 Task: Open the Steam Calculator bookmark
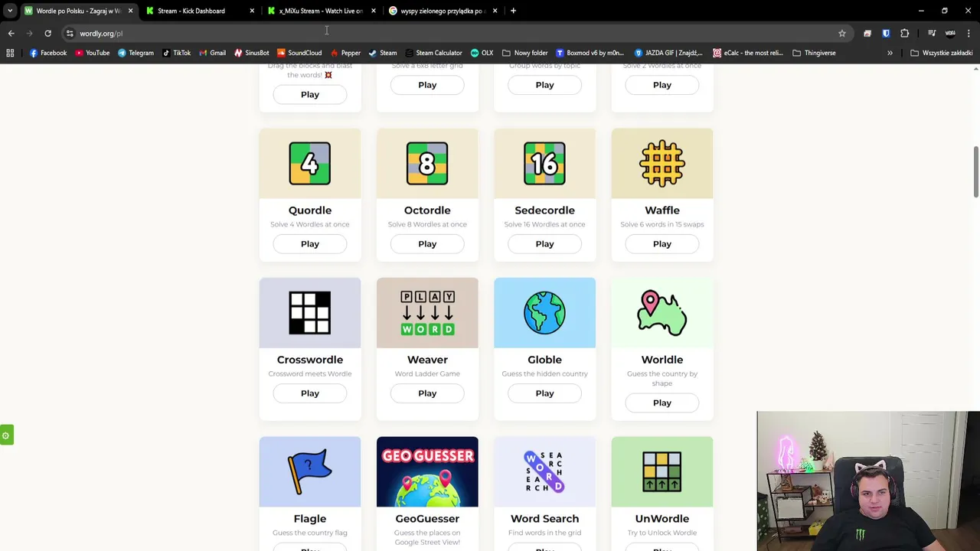(433, 53)
